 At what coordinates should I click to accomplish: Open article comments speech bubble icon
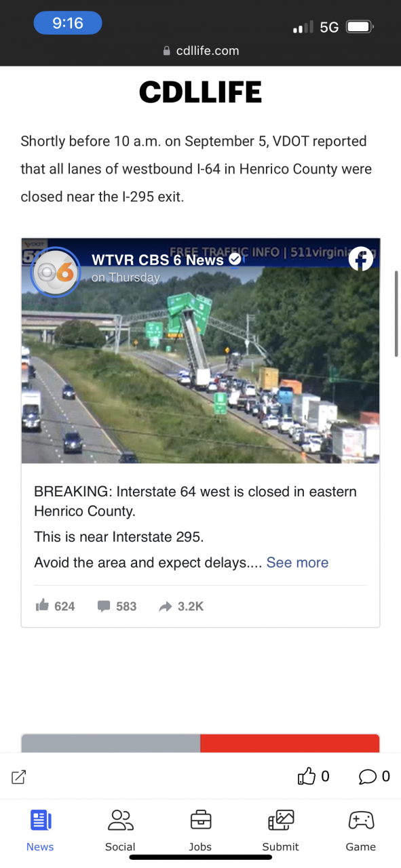(x=368, y=776)
